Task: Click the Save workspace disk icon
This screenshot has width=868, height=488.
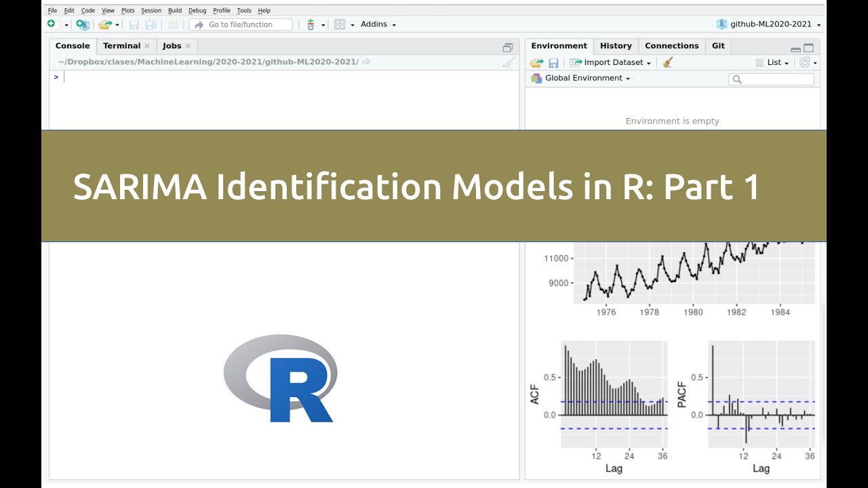Action: point(553,62)
